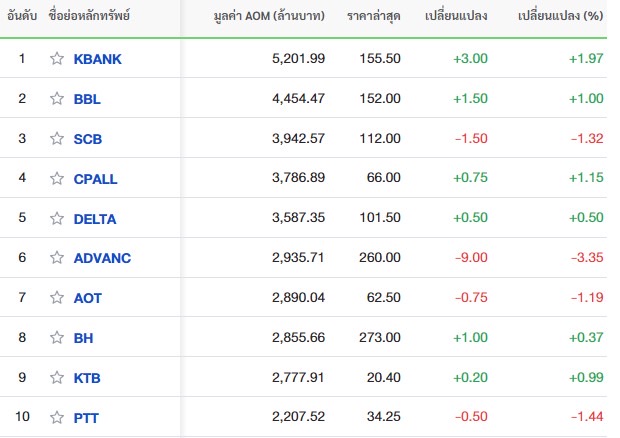Sort by มูลค่า AOM (ล้านบาท) column
Image resolution: width=620 pixels, height=438 pixels.
point(269,16)
